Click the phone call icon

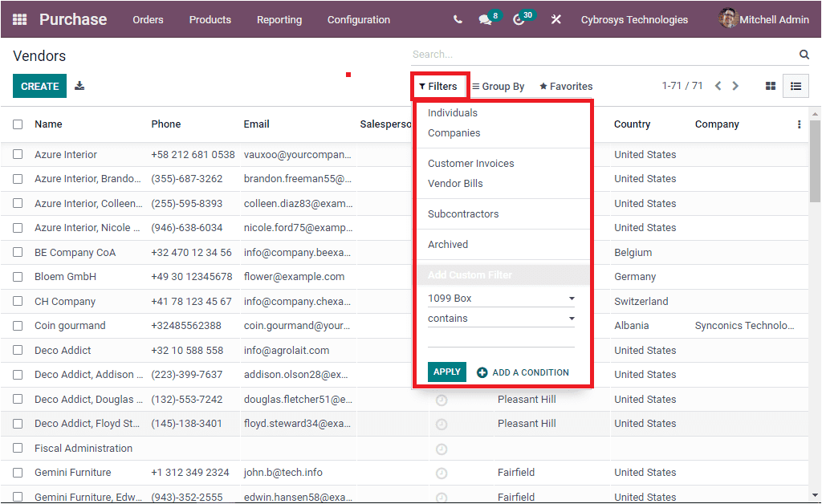pos(457,19)
